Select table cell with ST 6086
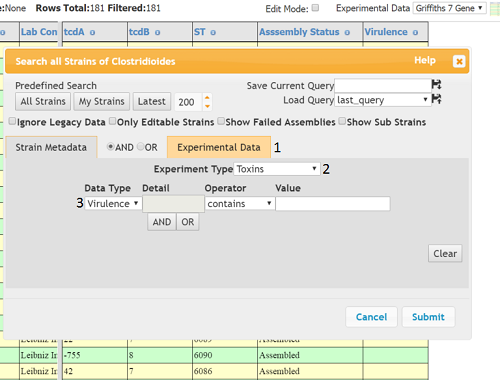Screen dimensions: 500x380 pyautogui.click(x=225, y=371)
